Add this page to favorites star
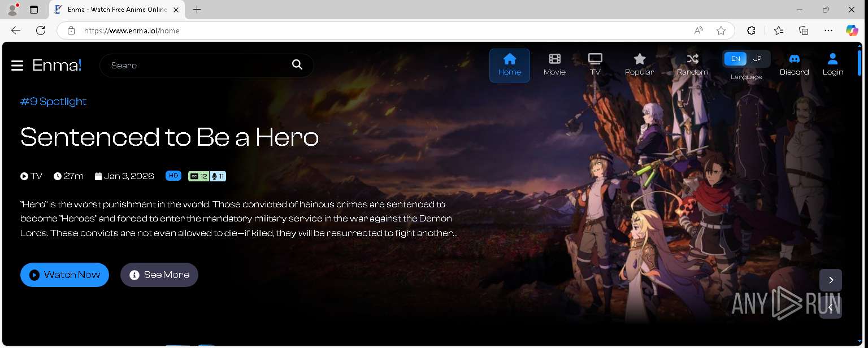The image size is (868, 348). [x=721, y=31]
